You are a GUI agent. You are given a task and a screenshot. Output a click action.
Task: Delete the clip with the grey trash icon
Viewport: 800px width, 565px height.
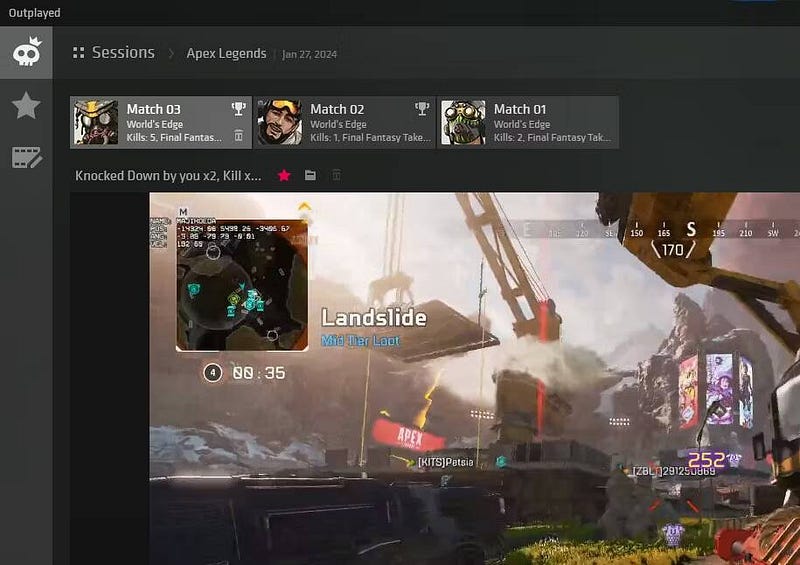[336, 176]
